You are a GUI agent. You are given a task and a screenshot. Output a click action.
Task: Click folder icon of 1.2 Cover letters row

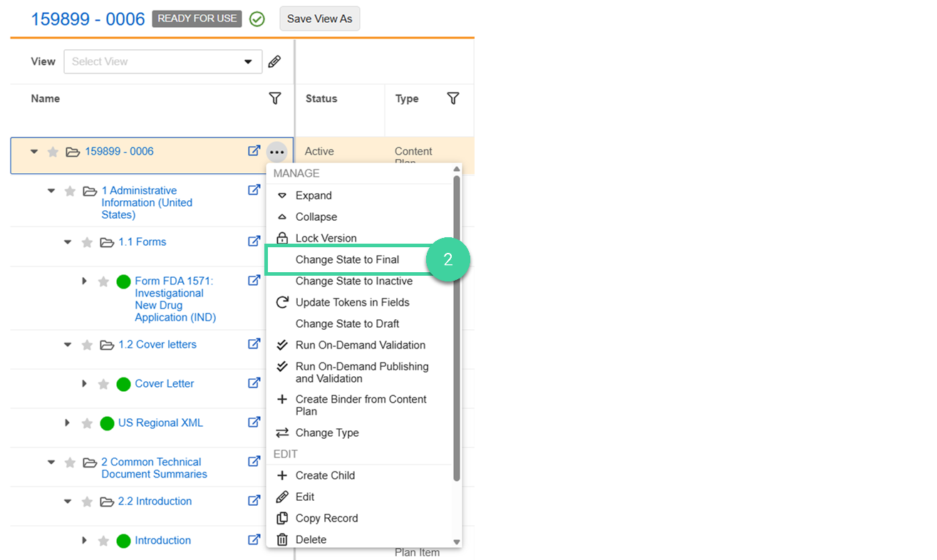pyautogui.click(x=107, y=345)
